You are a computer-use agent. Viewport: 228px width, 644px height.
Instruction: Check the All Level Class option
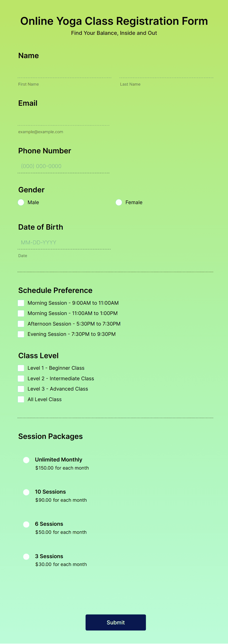21,399
